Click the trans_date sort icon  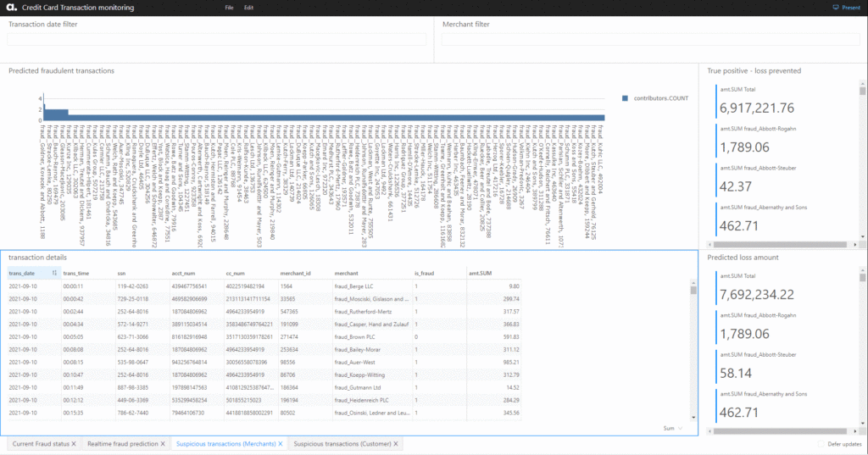pyautogui.click(x=54, y=273)
